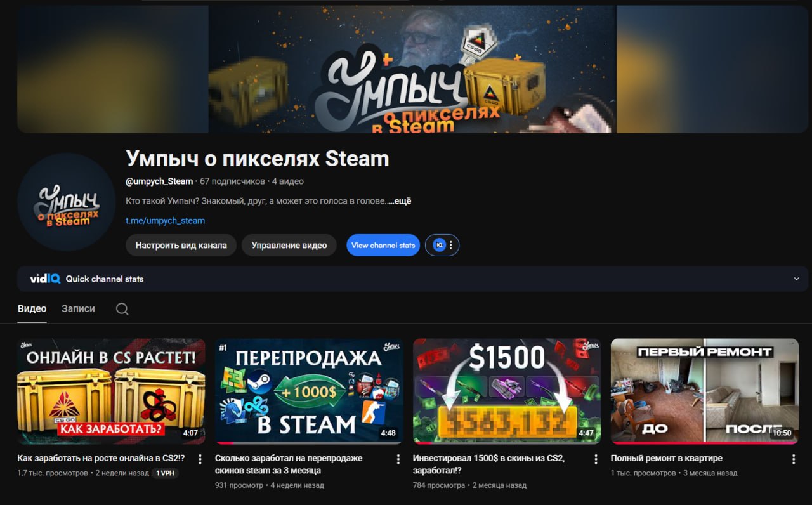The width and height of the screenshot is (812, 505).
Task: Open the ПЕРЕПРОДАЖА В STEAM video thumbnail
Action: point(308,391)
